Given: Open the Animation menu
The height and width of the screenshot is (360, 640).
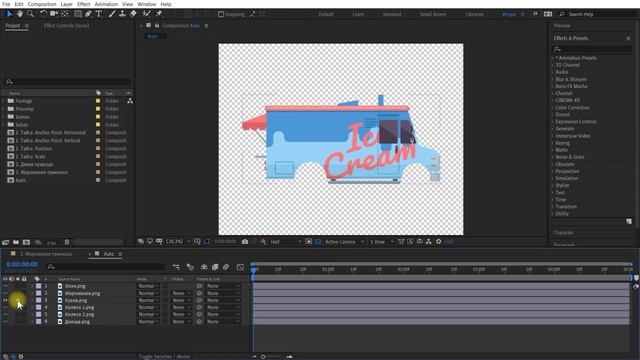Looking at the screenshot, I should (x=106, y=4).
